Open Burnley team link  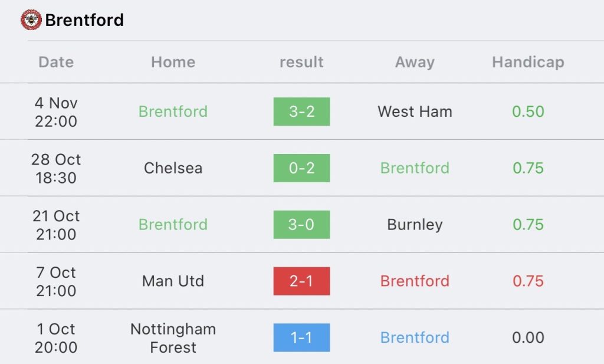tap(415, 225)
